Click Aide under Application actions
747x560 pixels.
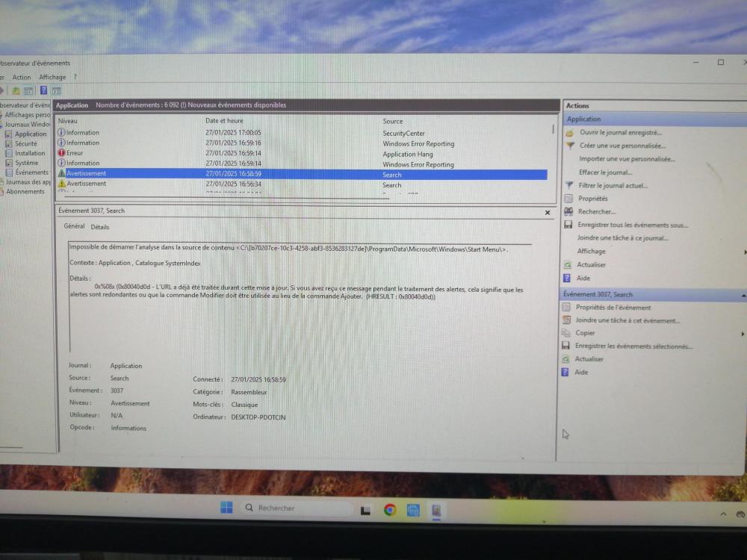583,278
